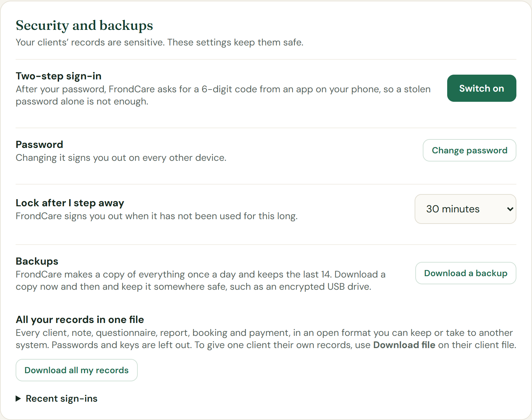Click 'Changing it signs you out' text
Image resolution: width=532 pixels, height=420 pixels.
pos(121,158)
